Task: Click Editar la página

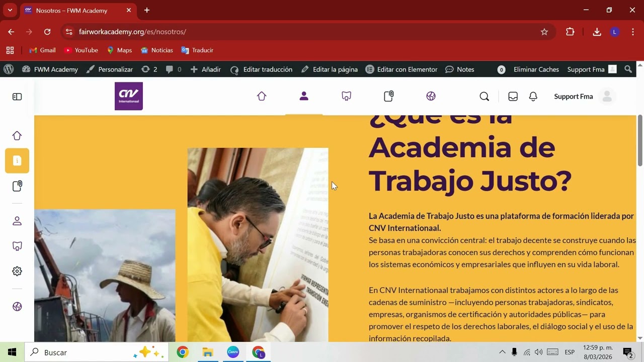Action: click(330, 69)
